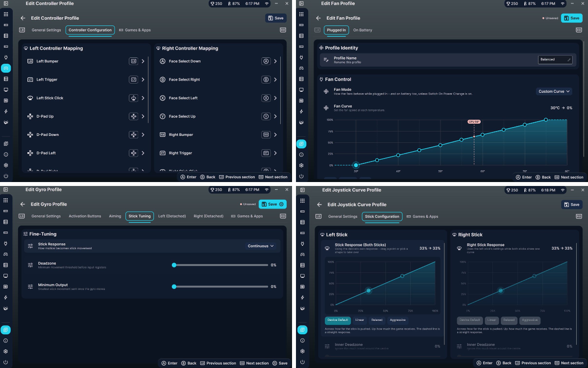Click pencil icon in Balanced profile name field

click(569, 60)
